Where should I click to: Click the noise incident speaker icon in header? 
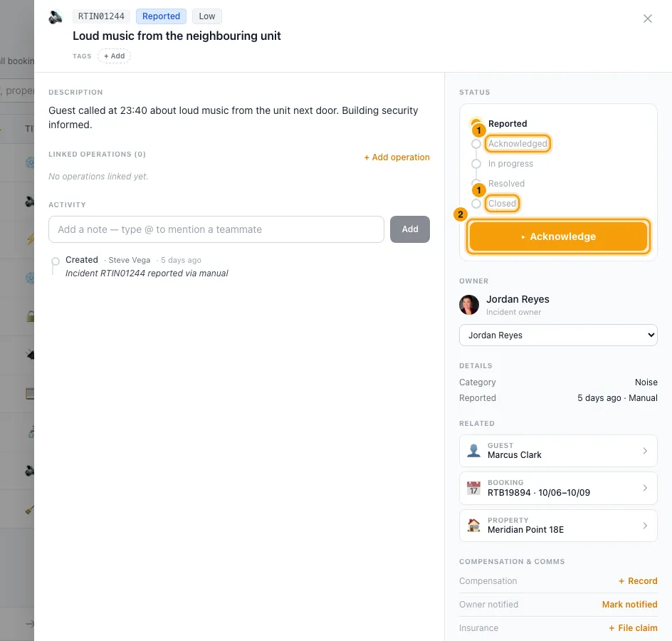click(x=56, y=17)
